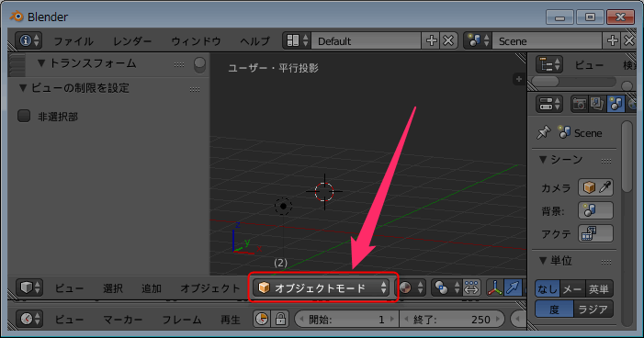Screen dimensions: 644x338
Task: Add a new screen layout with plus
Action: tap(431, 40)
